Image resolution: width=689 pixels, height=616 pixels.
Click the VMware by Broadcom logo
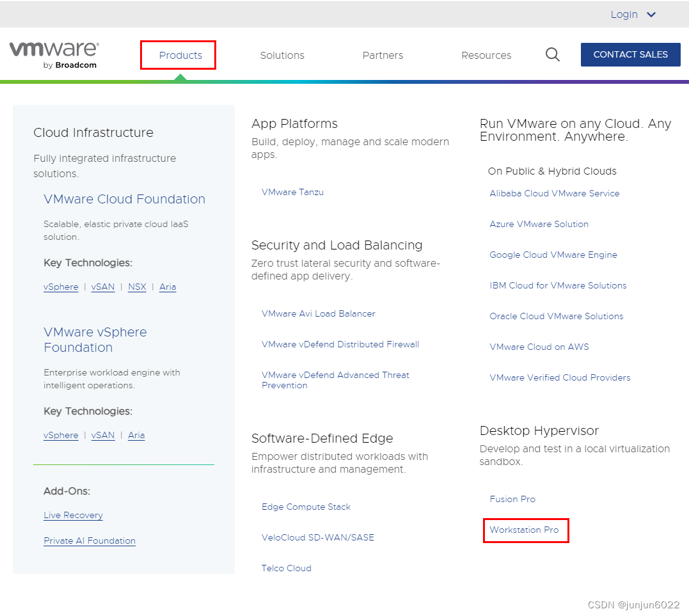point(54,56)
